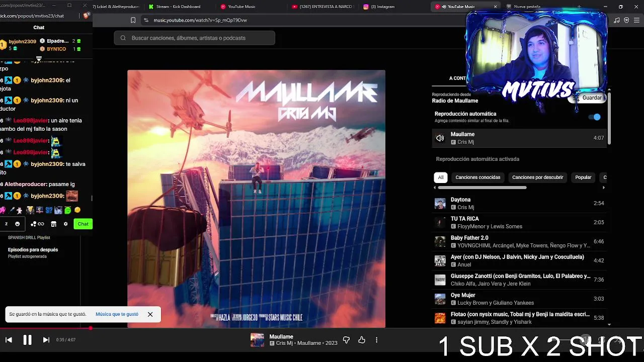Open Música que te gustó link in toast
The image size is (644, 362).
(x=117, y=314)
